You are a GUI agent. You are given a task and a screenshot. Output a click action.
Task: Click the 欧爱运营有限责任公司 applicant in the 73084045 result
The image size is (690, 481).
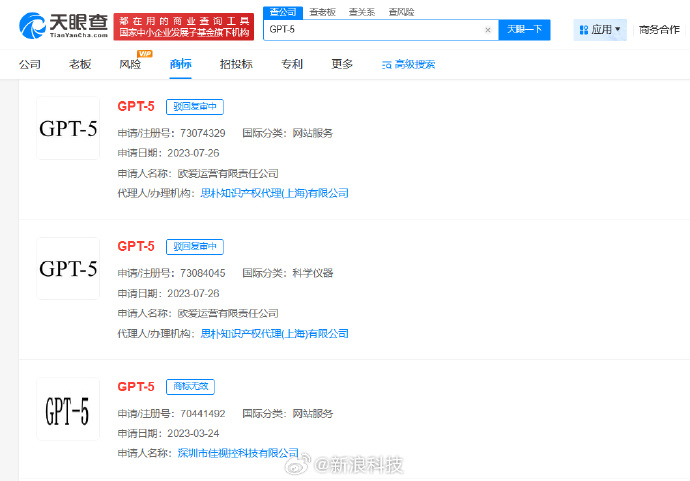pos(228,313)
